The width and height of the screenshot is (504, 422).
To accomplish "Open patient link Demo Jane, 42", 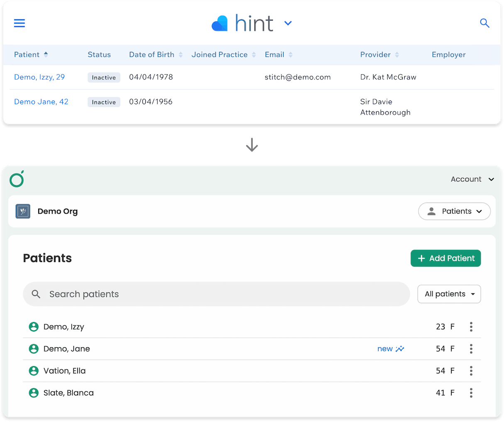I will 41,102.
